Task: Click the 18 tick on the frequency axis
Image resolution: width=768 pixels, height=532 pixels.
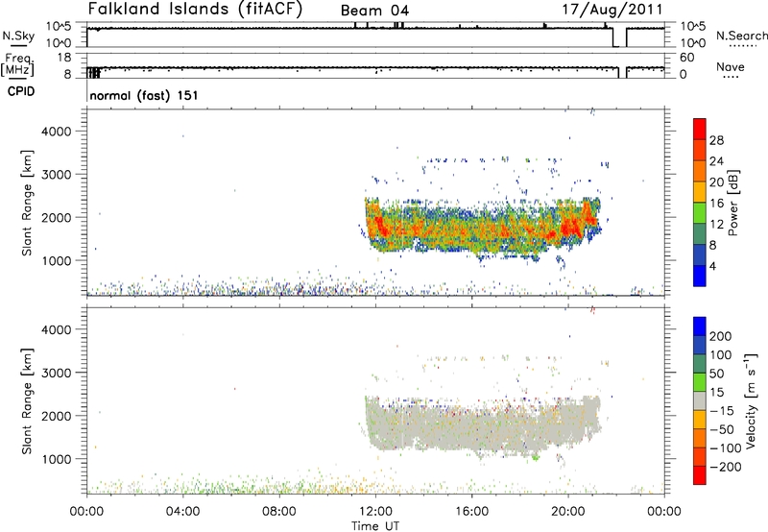Action: coord(64,58)
